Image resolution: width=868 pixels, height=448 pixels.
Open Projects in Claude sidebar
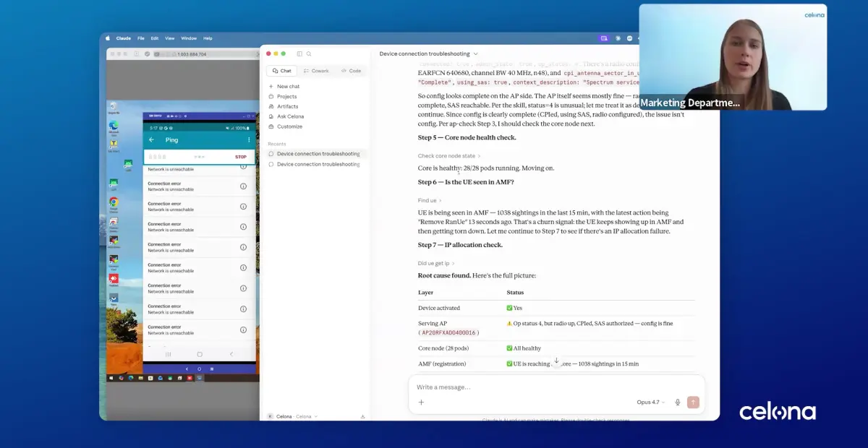(282, 96)
